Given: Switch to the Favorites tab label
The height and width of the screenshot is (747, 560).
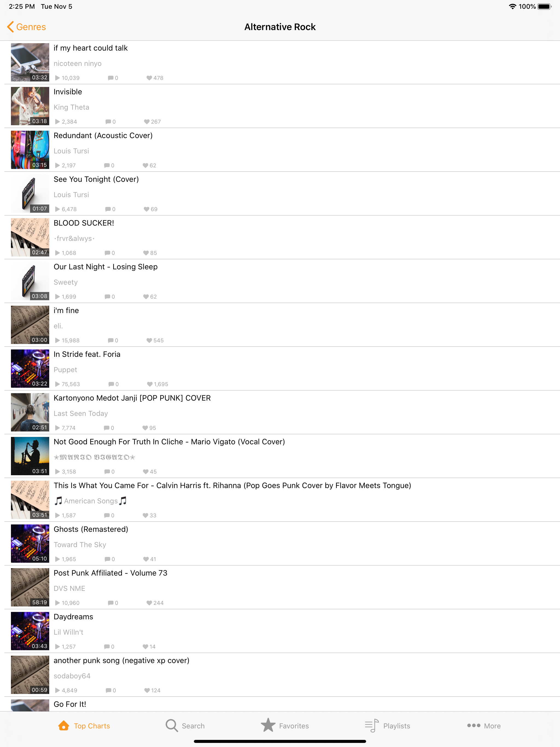Looking at the screenshot, I should (x=294, y=726).
